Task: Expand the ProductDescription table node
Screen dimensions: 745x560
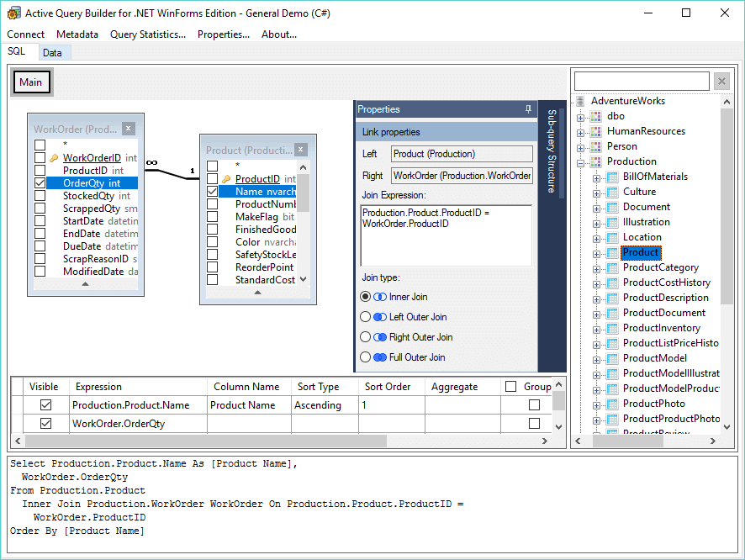Action: pos(596,299)
